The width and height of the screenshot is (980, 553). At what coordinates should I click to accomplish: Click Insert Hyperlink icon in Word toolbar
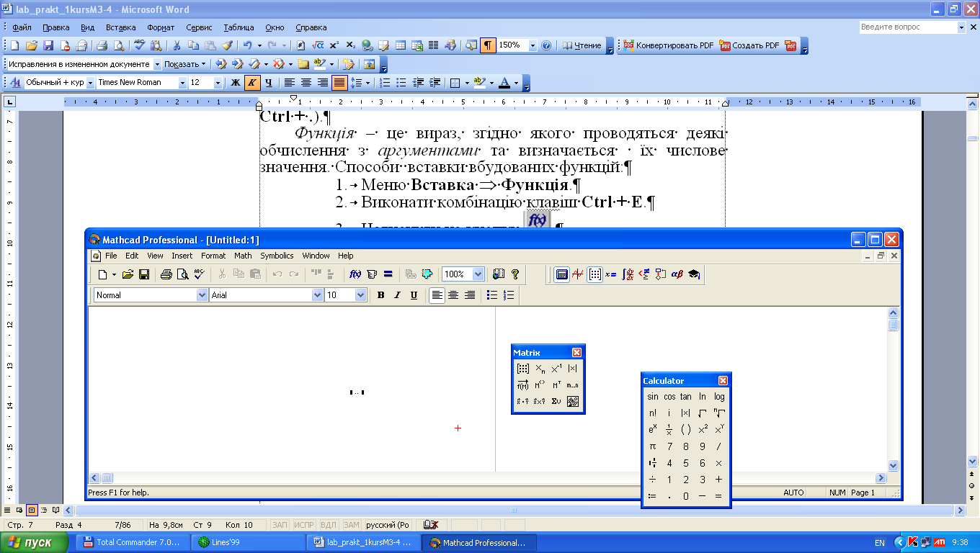(x=367, y=45)
